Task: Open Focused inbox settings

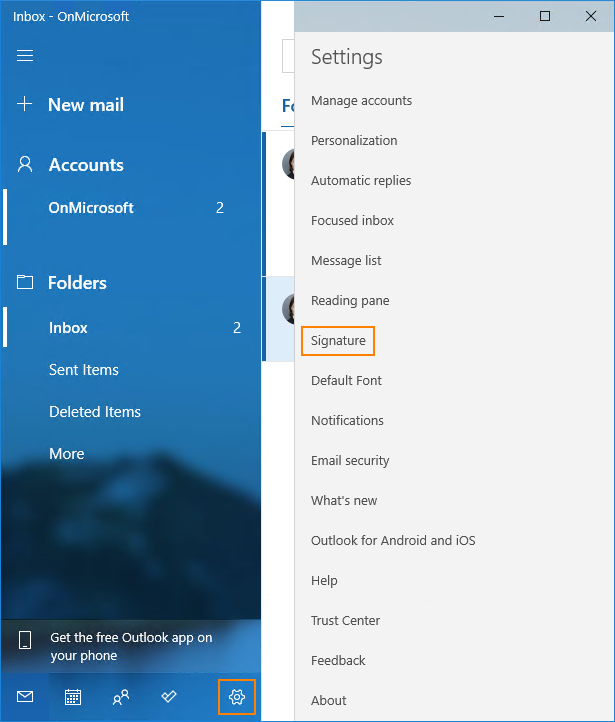Action: (x=352, y=221)
